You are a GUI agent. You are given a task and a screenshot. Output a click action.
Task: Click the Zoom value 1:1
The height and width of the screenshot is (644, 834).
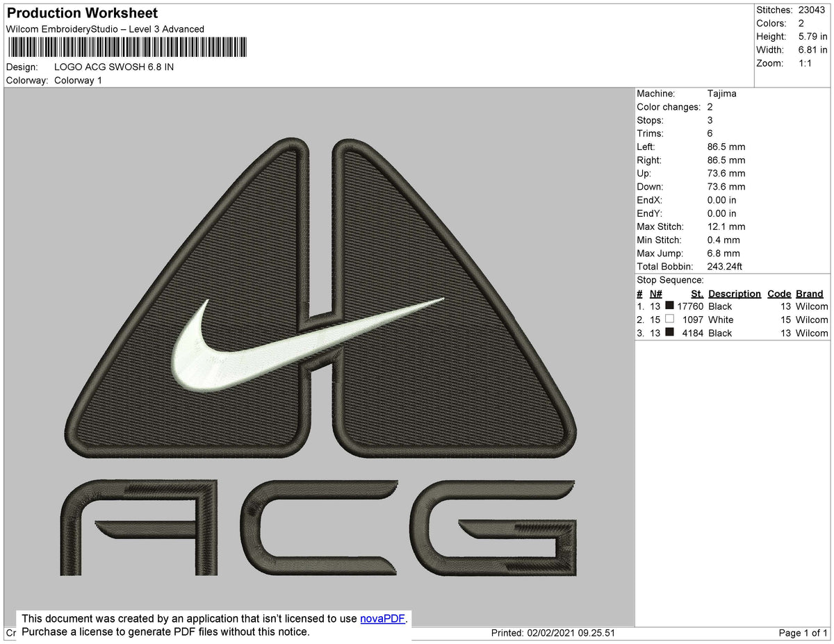(805, 63)
